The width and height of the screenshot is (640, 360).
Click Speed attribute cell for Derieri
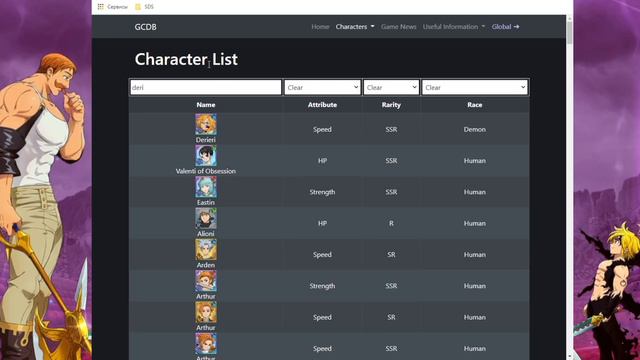tap(322, 129)
